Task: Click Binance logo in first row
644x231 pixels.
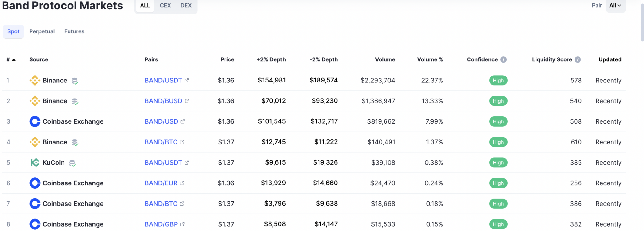Action: [35, 80]
